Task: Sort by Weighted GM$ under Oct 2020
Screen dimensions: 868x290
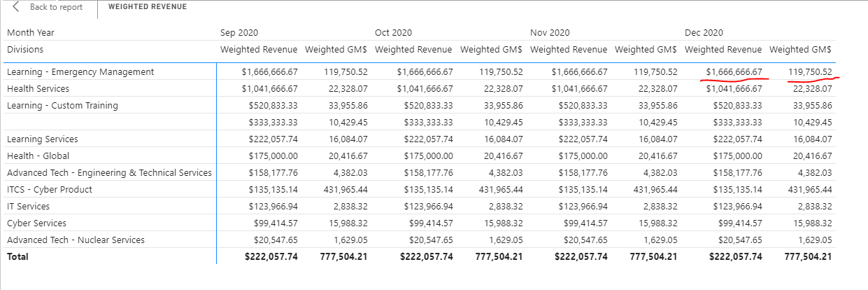Action: 492,50
